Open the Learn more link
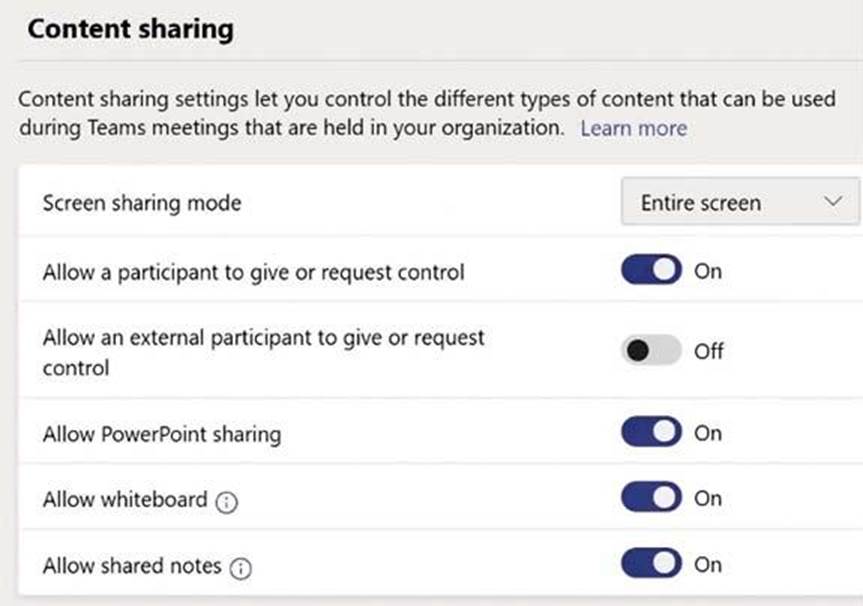The height and width of the screenshot is (606, 863). click(x=633, y=128)
